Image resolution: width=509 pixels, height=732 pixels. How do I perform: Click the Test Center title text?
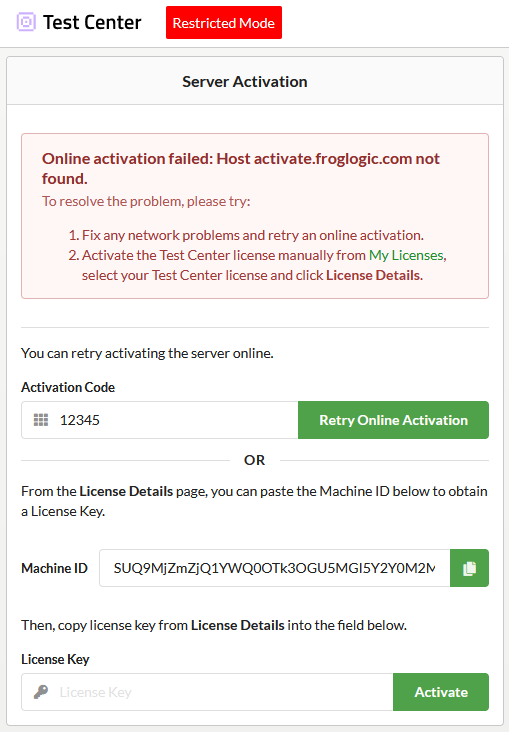coord(92,22)
